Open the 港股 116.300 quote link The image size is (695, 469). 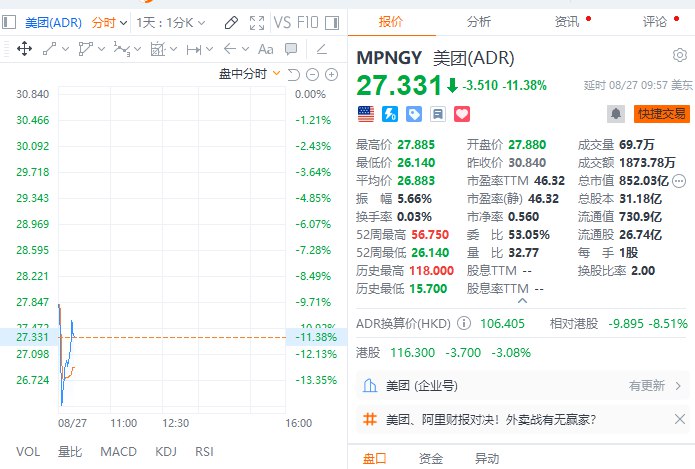444,353
